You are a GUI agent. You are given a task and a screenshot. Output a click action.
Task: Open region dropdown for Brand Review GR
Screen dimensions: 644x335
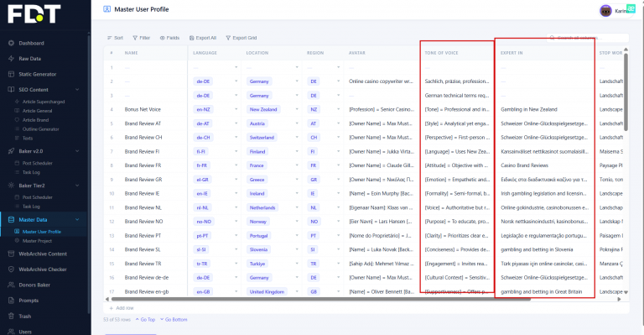coord(339,180)
